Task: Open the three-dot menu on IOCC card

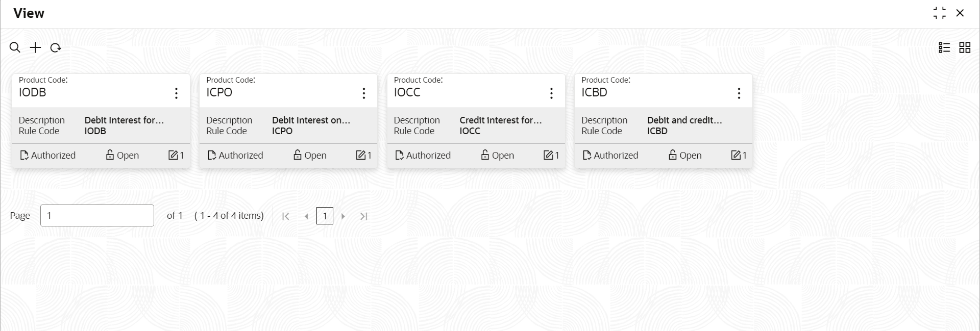Action: (551, 93)
